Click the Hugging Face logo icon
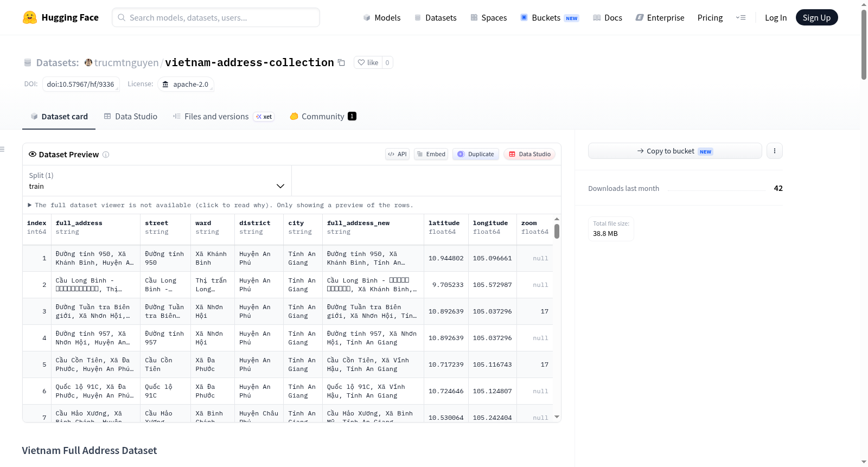The height and width of the screenshot is (467, 868). click(x=30, y=17)
